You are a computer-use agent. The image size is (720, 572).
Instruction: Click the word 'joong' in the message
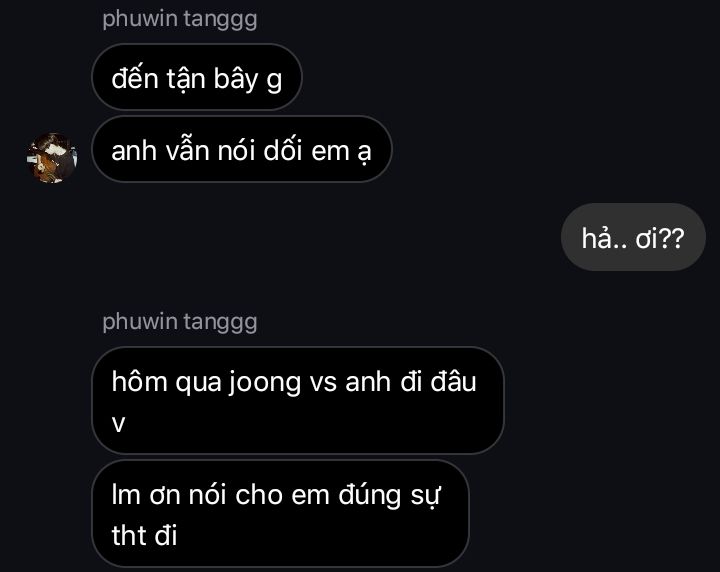pos(265,383)
